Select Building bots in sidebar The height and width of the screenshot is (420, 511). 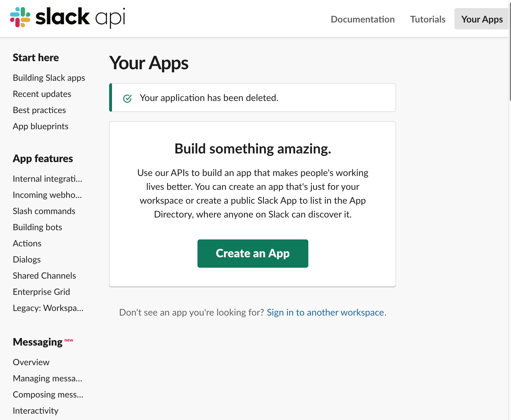[x=38, y=227]
